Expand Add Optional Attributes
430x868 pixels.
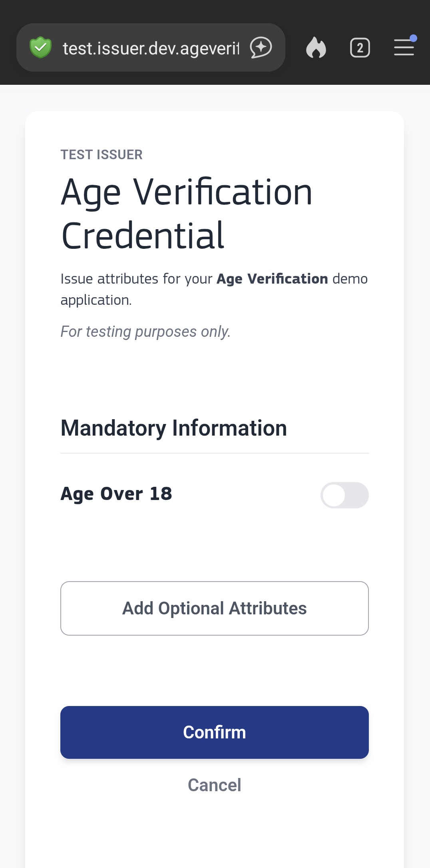coord(214,608)
